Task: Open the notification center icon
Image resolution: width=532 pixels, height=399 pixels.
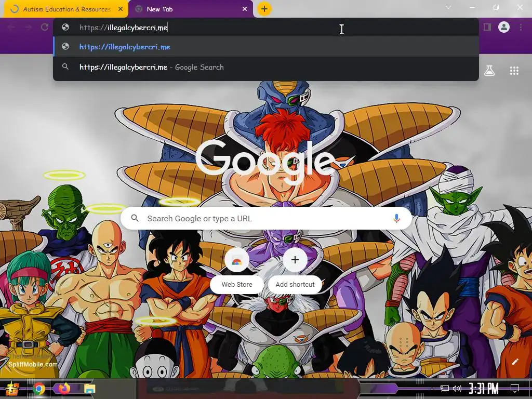Action: [x=515, y=389]
